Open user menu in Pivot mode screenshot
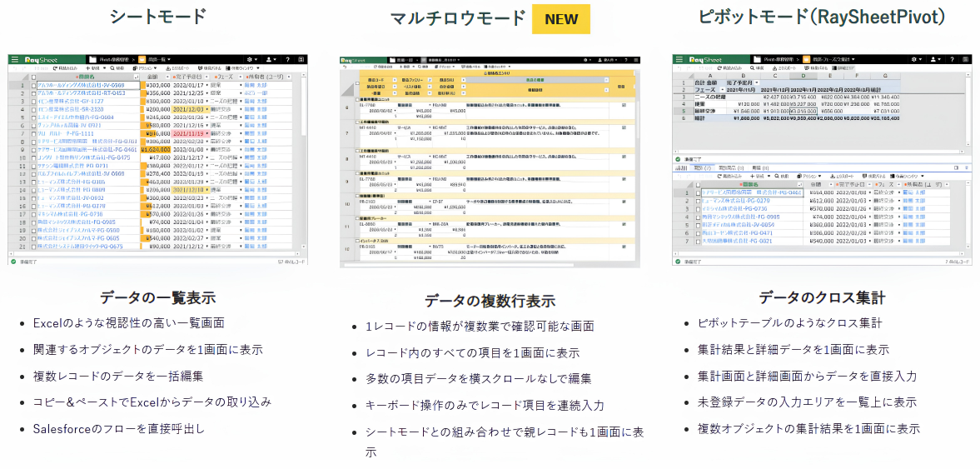This screenshot has width=980, height=469. tap(933, 59)
